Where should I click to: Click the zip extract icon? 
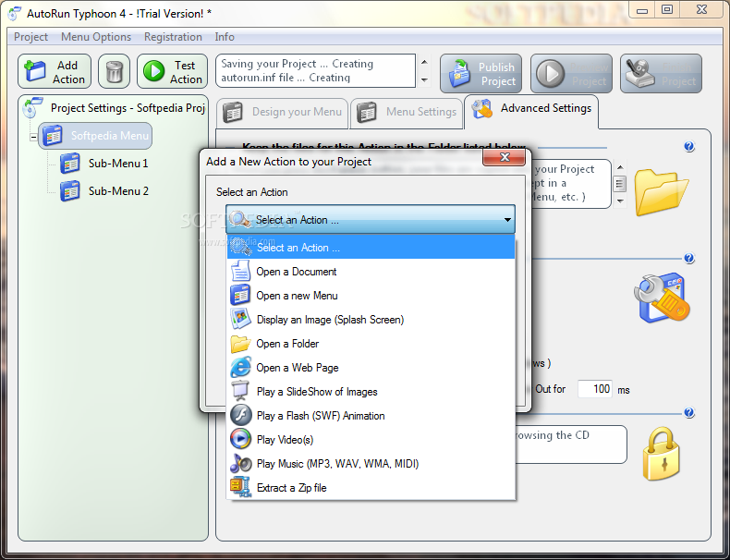240,487
